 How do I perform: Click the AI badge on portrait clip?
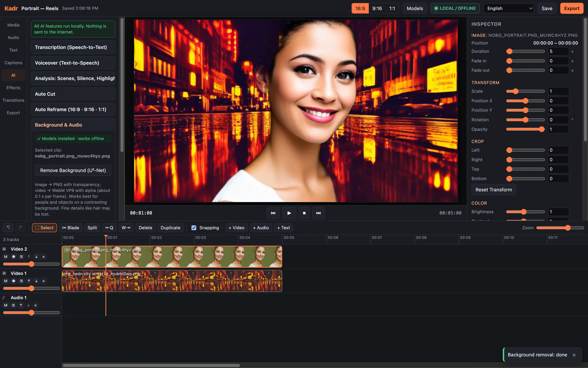[x=67, y=250]
